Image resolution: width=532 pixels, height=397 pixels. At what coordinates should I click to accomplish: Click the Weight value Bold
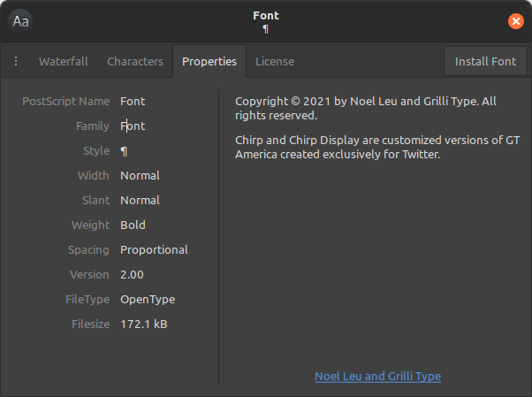coord(133,225)
